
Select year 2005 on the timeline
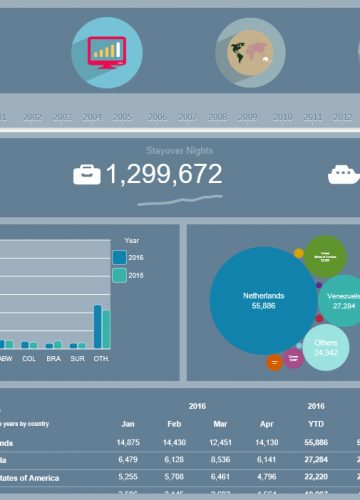[x=122, y=117]
